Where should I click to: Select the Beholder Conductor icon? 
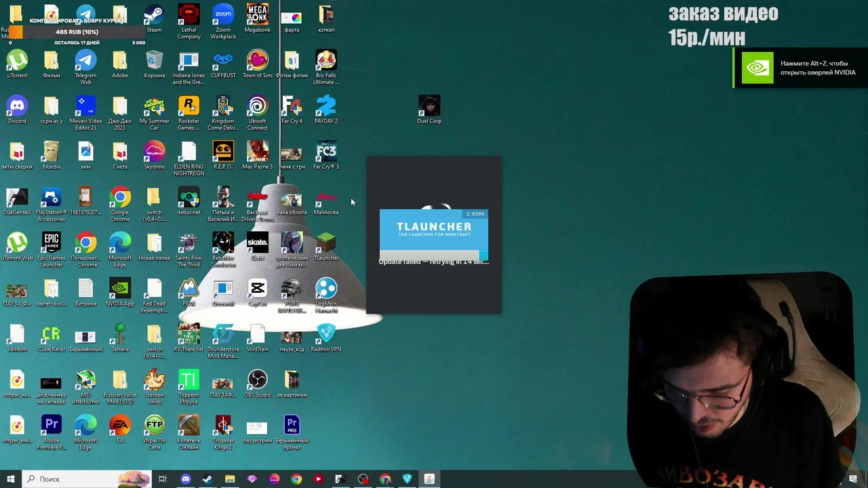[223, 249]
